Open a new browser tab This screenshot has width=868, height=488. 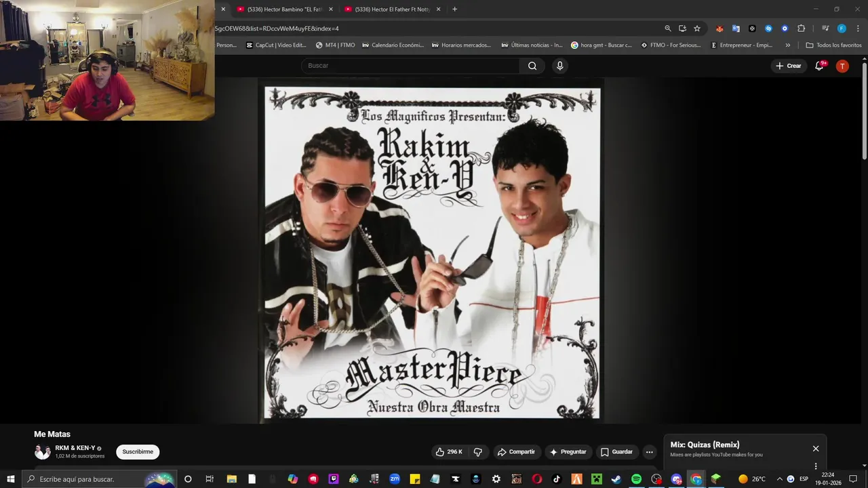tap(454, 9)
